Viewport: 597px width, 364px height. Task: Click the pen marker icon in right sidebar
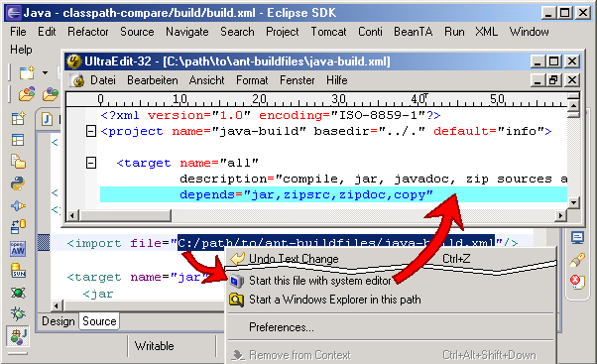point(577,260)
